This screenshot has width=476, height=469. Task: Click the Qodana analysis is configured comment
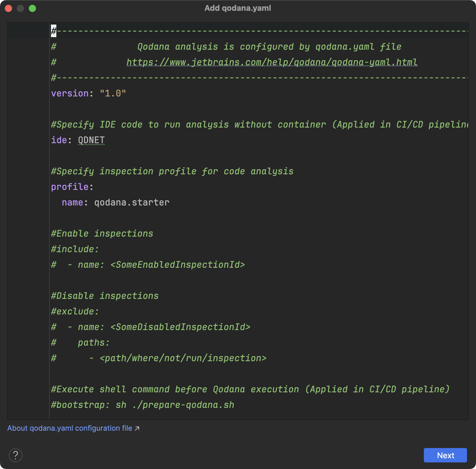pyautogui.click(x=269, y=47)
